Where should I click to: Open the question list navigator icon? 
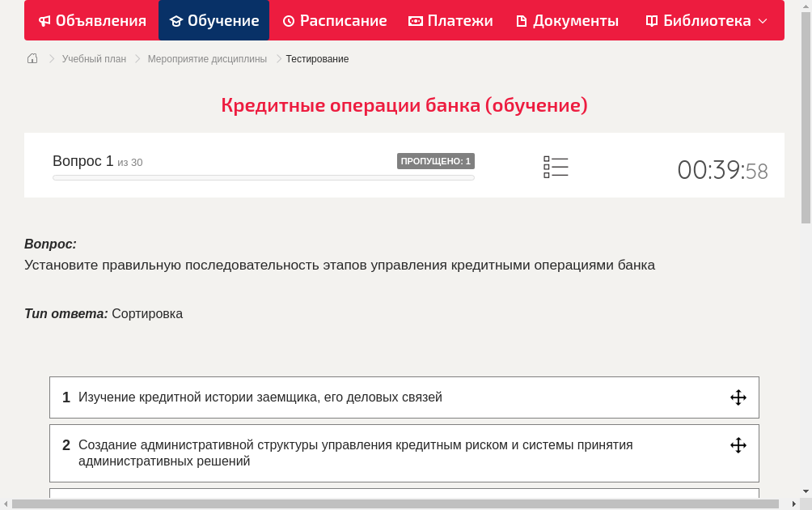(556, 166)
